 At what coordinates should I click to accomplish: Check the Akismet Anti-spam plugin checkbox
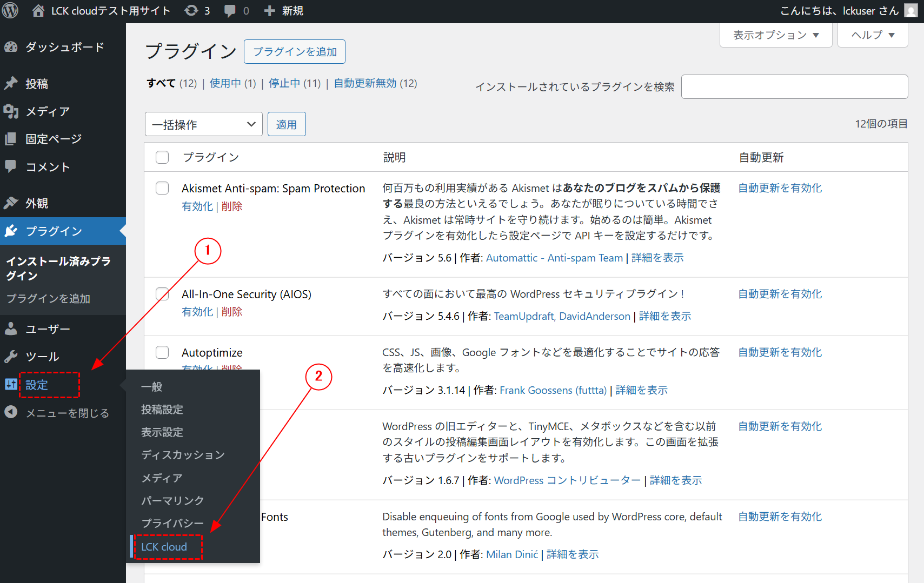(x=162, y=188)
